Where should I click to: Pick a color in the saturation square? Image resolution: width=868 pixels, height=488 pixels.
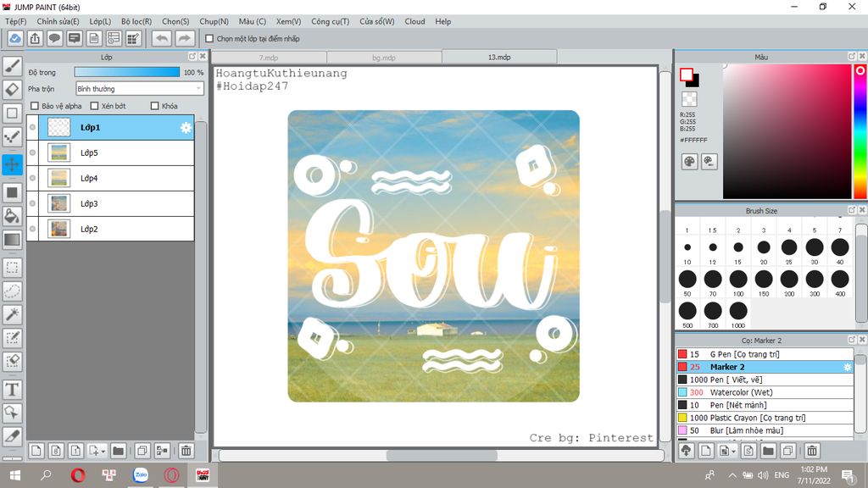787,131
